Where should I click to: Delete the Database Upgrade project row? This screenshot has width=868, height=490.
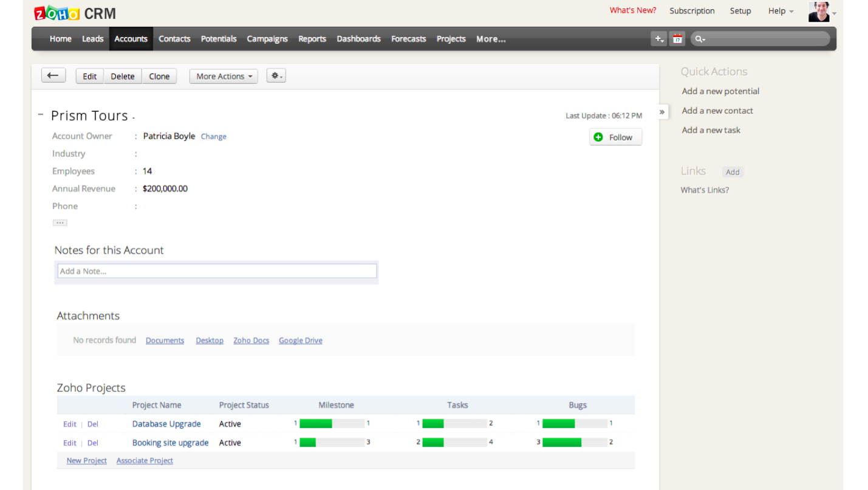(x=92, y=424)
